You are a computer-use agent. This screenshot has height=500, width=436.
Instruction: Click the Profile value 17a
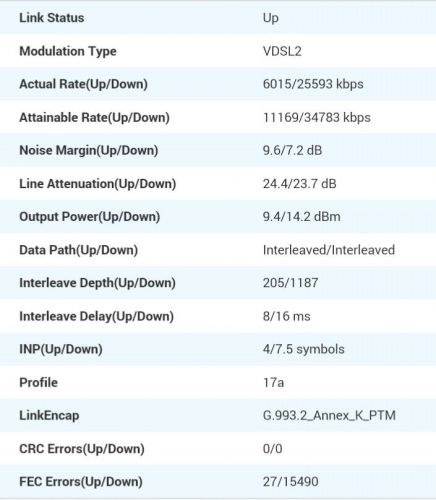pos(273,383)
